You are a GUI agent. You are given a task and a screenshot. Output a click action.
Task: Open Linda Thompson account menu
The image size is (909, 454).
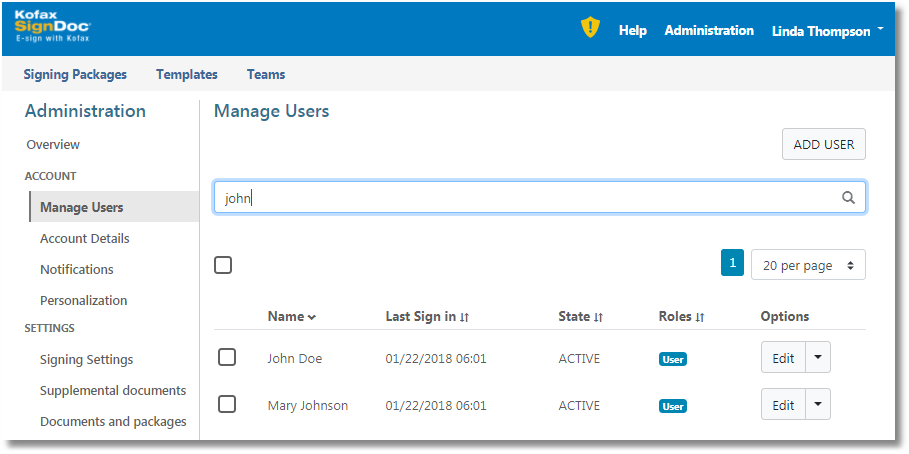click(827, 31)
